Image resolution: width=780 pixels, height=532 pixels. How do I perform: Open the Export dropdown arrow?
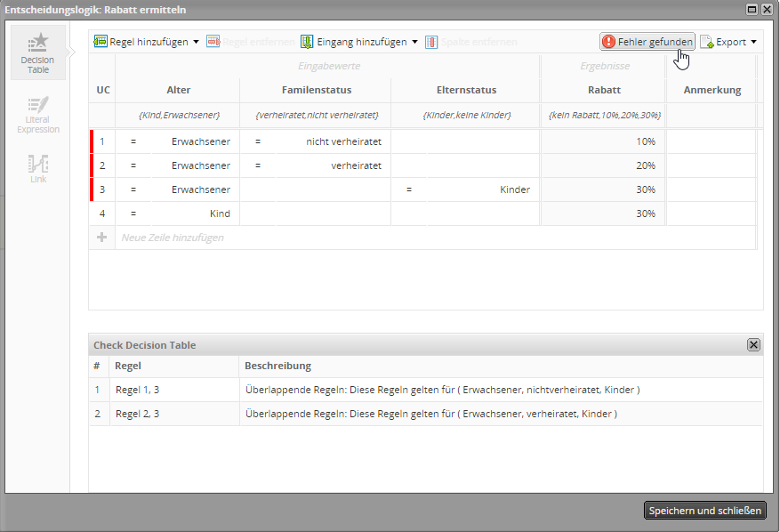753,42
